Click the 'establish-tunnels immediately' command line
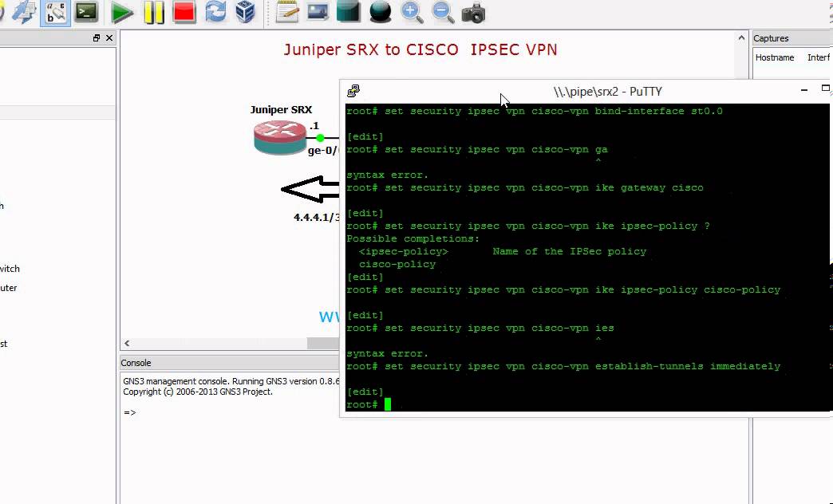833x504 pixels. tap(563, 367)
